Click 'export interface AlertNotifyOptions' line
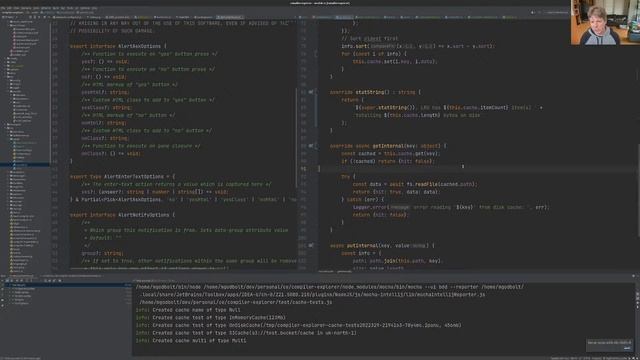This screenshot has height=360, width=640. 122,215
